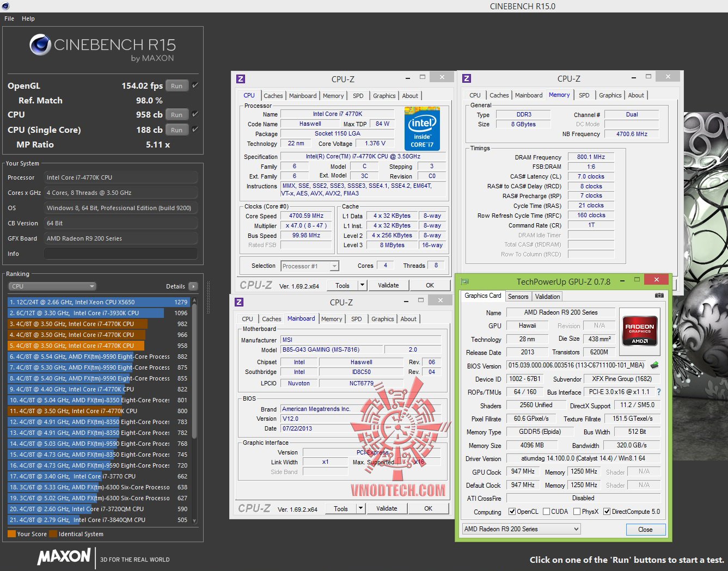
Task: Click the Core Voltage value 1.376 V
Action: [x=375, y=143]
